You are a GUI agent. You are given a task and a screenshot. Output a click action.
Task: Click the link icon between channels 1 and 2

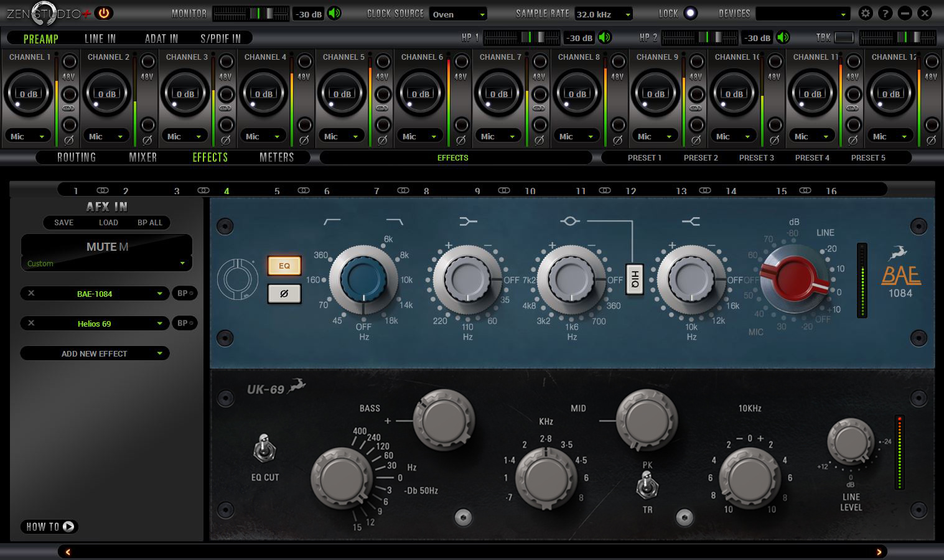click(69, 108)
